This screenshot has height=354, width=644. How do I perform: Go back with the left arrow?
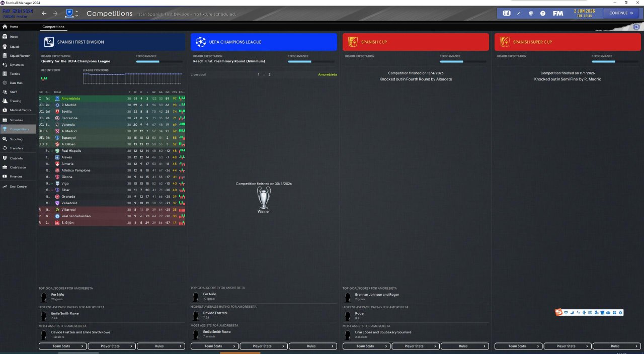pos(44,14)
